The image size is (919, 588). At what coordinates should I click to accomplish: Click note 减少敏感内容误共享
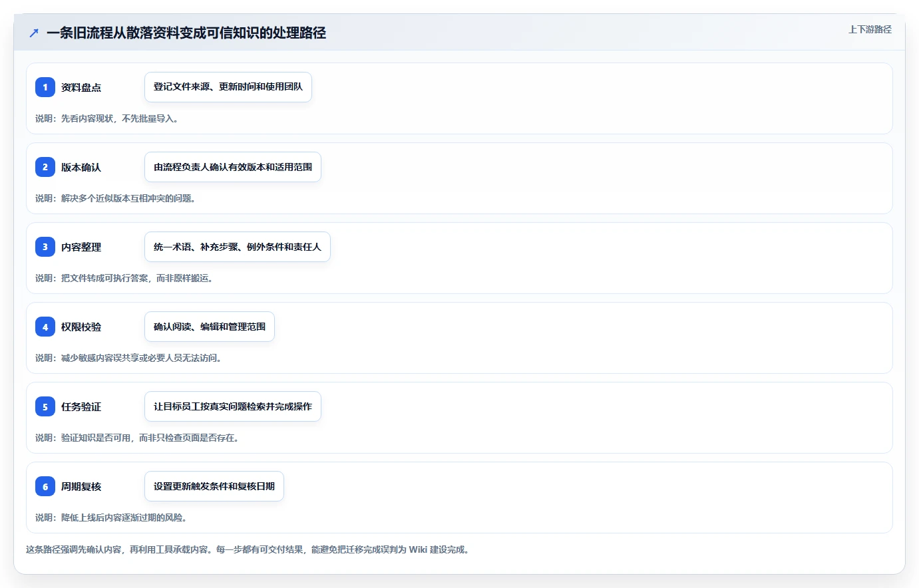click(128, 358)
